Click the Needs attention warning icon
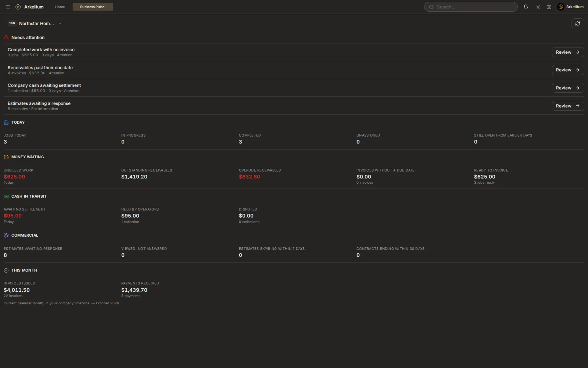 [6, 38]
